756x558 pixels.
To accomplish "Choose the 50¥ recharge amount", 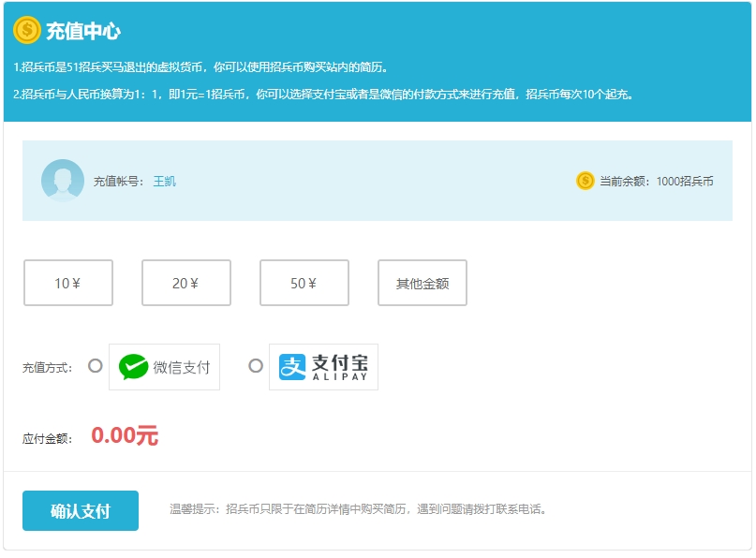I will coord(304,283).
